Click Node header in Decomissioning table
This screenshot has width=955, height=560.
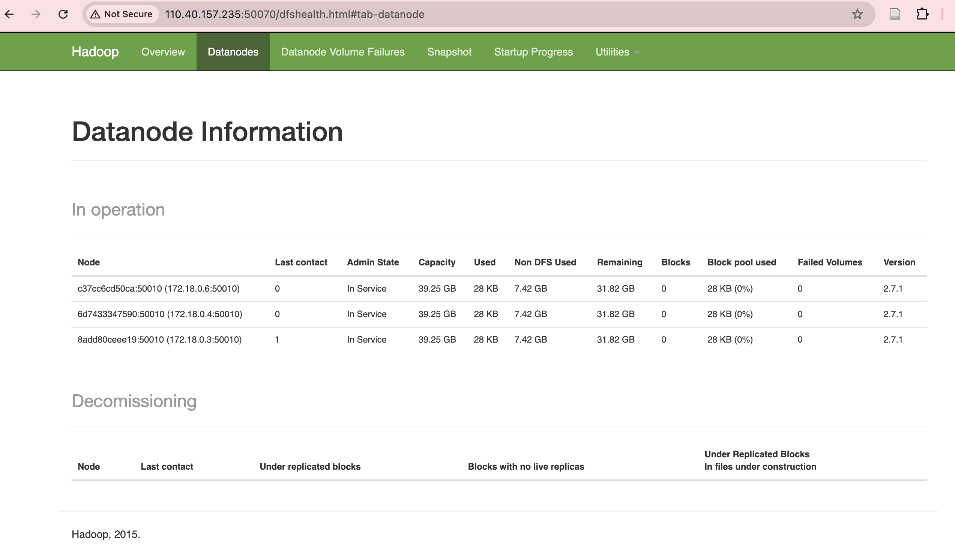click(x=89, y=467)
